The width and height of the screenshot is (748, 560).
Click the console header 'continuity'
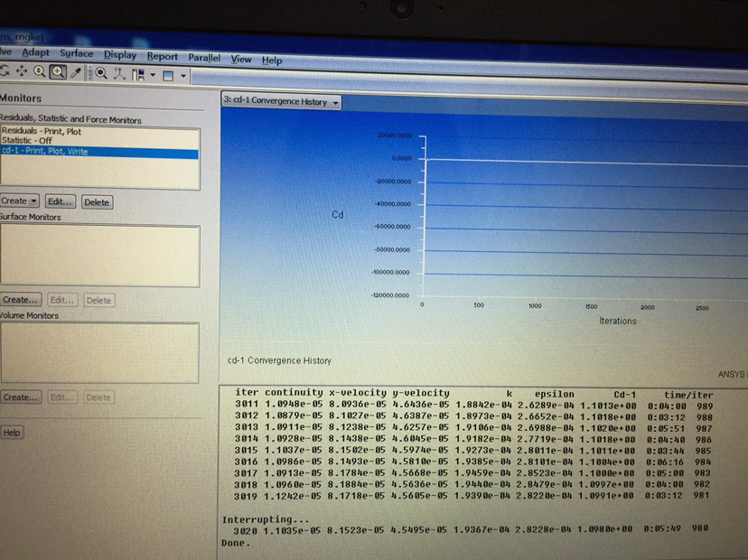point(294,392)
